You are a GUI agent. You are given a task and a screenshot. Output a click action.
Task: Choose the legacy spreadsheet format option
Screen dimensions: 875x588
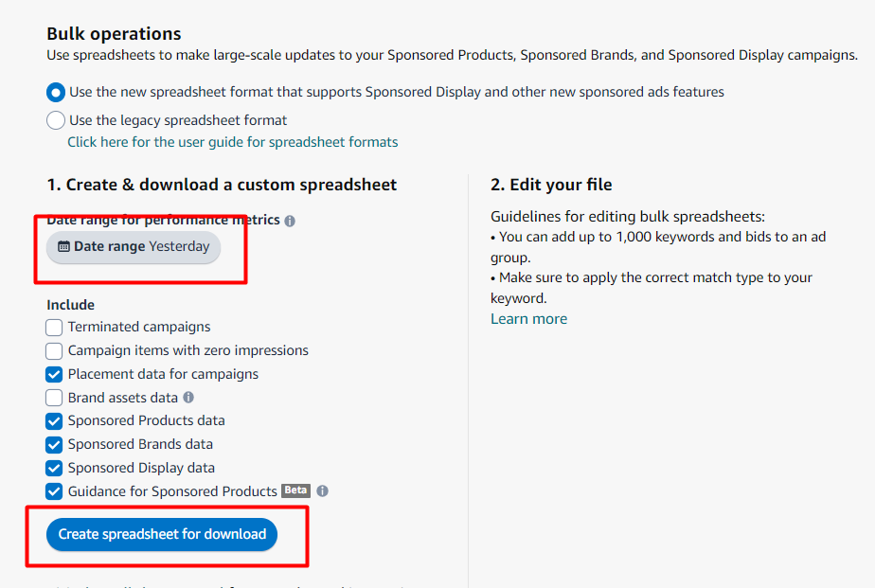pyautogui.click(x=56, y=120)
